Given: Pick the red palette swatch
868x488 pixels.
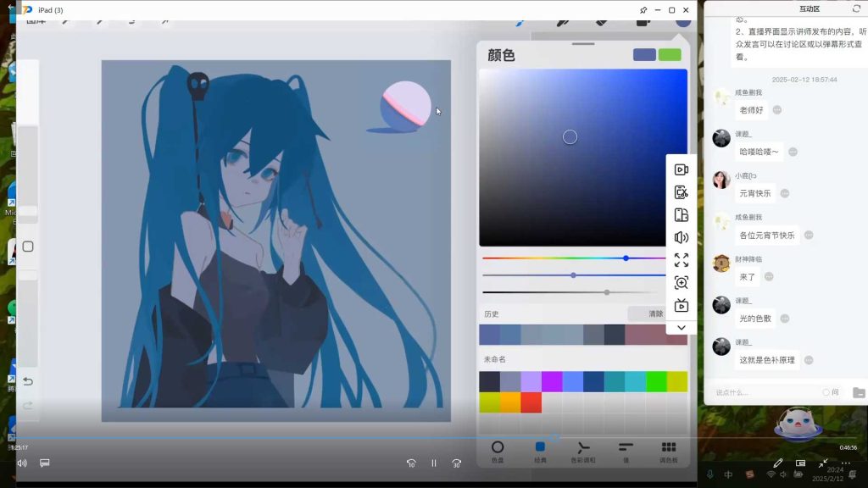Looking at the screenshot, I should coord(531,402).
